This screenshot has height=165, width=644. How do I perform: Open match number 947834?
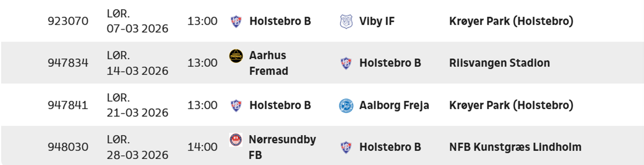point(68,63)
